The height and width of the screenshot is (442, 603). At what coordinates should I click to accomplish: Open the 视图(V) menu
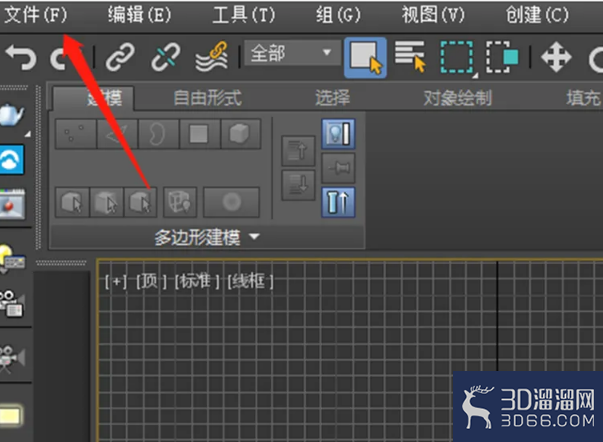point(433,15)
